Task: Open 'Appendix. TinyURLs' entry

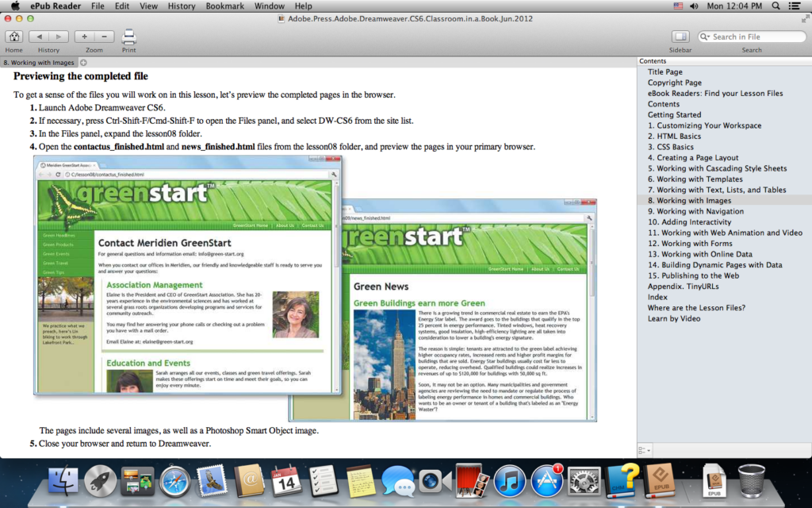Action: click(x=683, y=286)
